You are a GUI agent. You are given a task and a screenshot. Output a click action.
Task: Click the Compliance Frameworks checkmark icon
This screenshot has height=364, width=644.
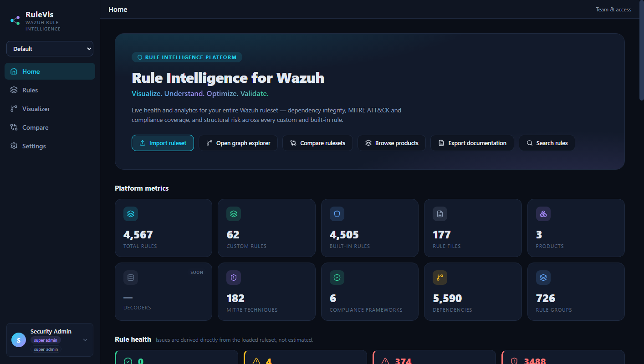click(337, 278)
